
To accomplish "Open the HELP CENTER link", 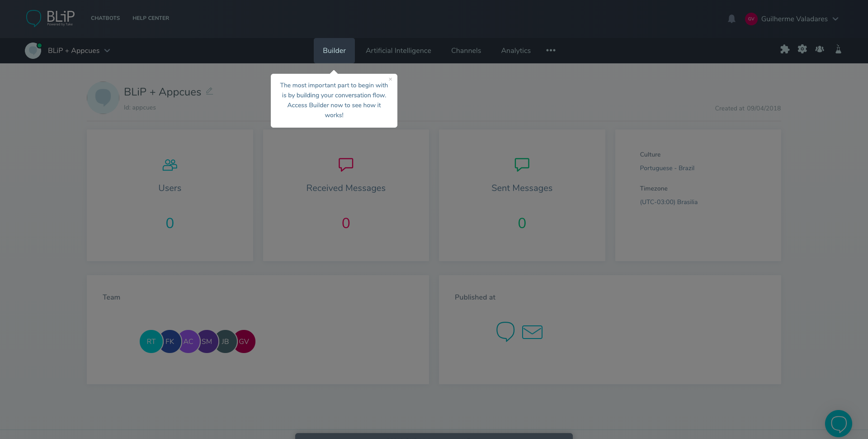I will click(151, 18).
